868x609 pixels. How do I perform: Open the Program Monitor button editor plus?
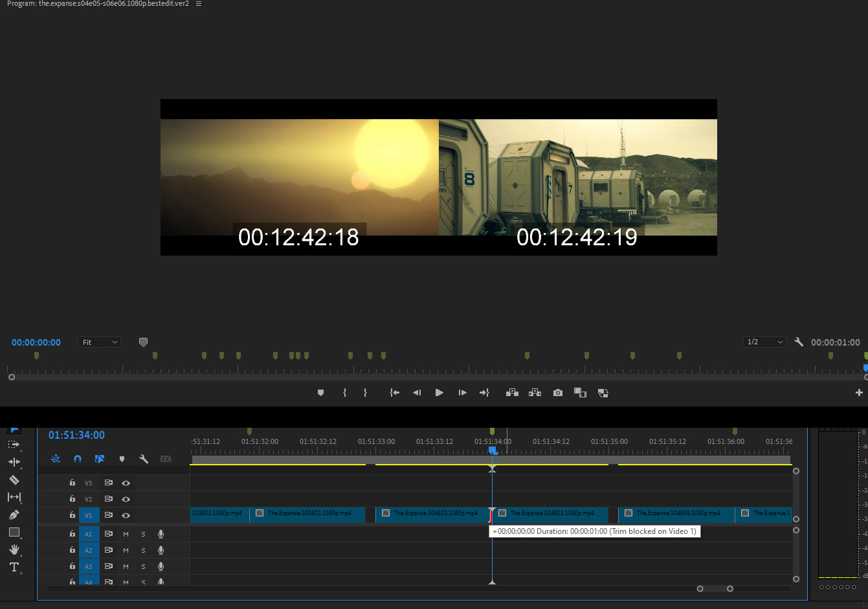[859, 393]
